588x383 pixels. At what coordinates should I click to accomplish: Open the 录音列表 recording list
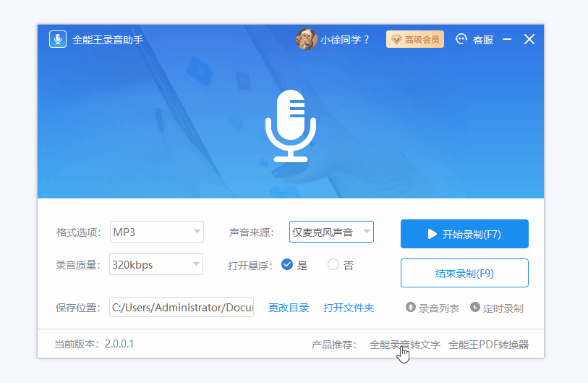pos(433,308)
